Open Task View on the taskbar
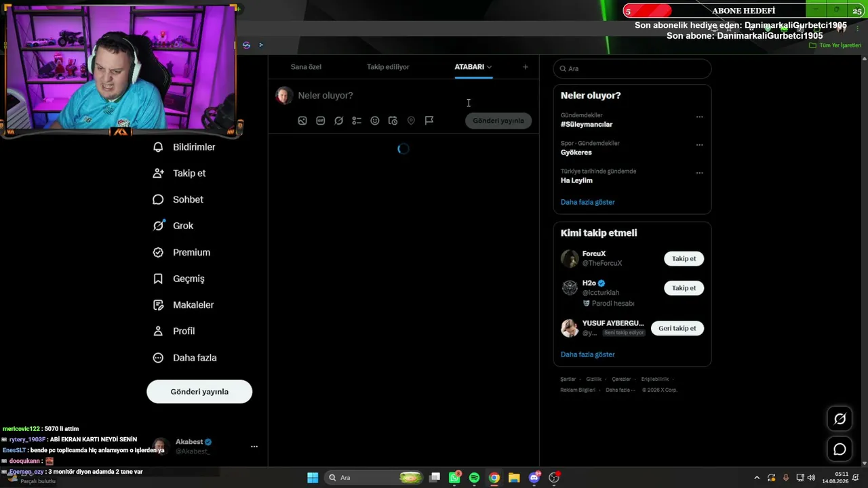 coord(435,478)
